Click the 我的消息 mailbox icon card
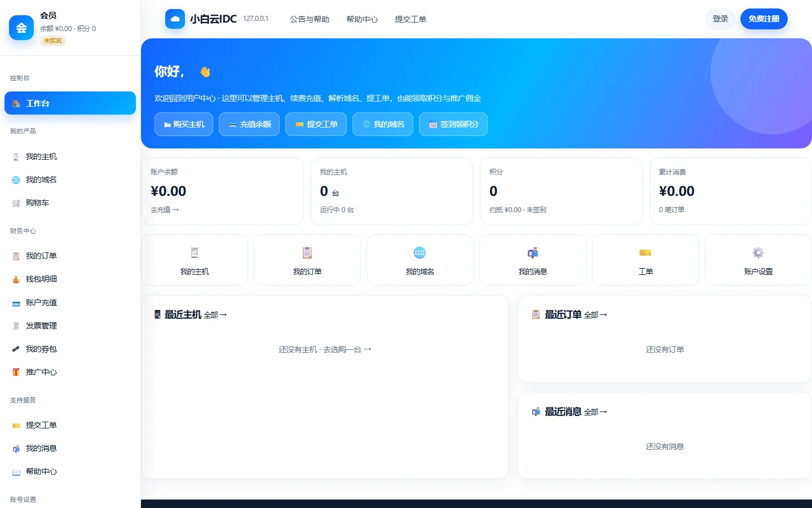812x508 pixels. point(533,260)
